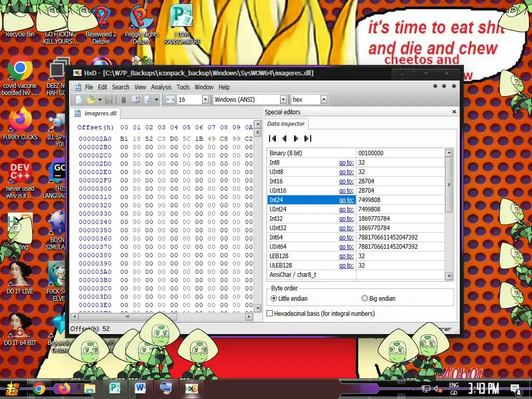
Task: Open the File menu
Action: point(89,87)
